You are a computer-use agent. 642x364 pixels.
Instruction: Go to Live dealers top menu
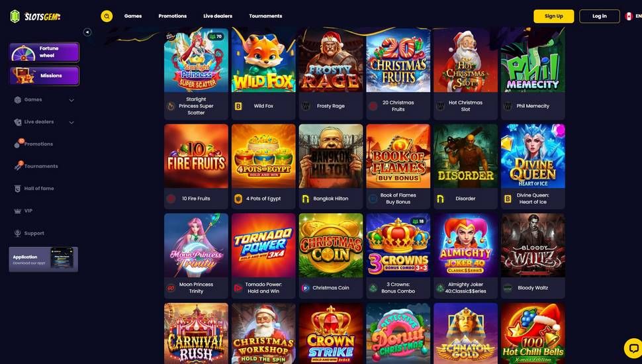tap(217, 16)
